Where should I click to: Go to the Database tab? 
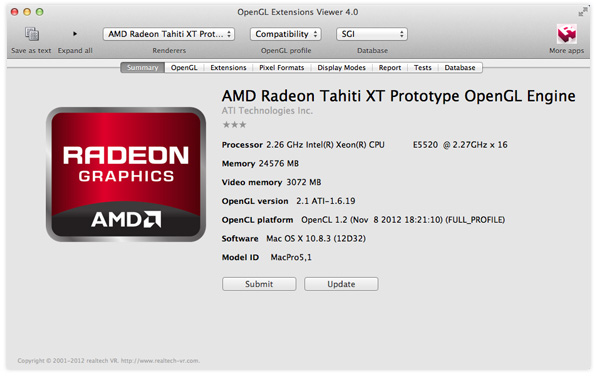460,68
